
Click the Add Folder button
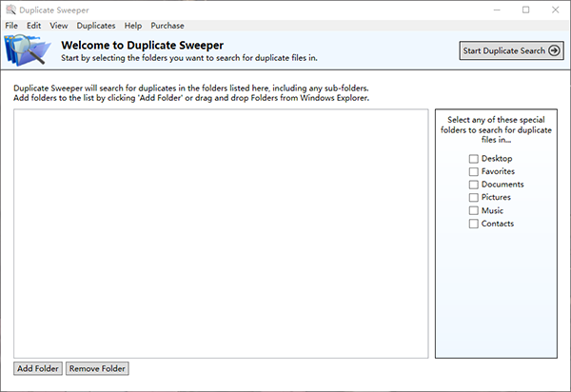point(38,368)
